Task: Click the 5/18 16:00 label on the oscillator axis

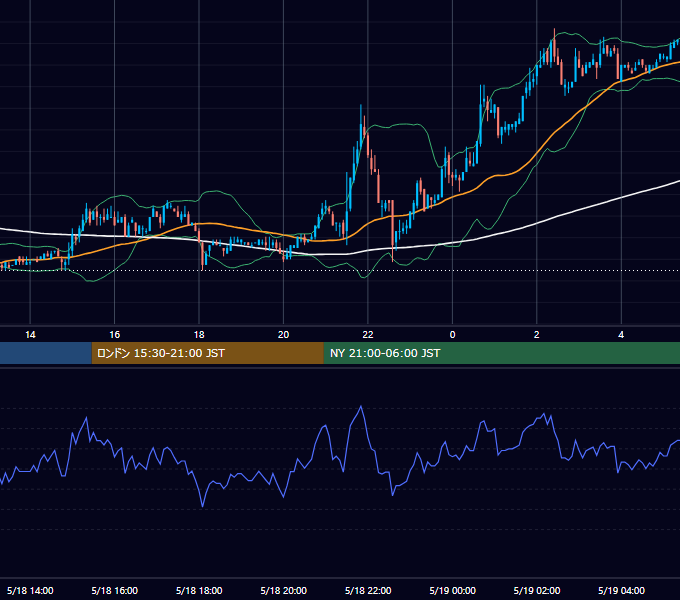Action: click(114, 590)
